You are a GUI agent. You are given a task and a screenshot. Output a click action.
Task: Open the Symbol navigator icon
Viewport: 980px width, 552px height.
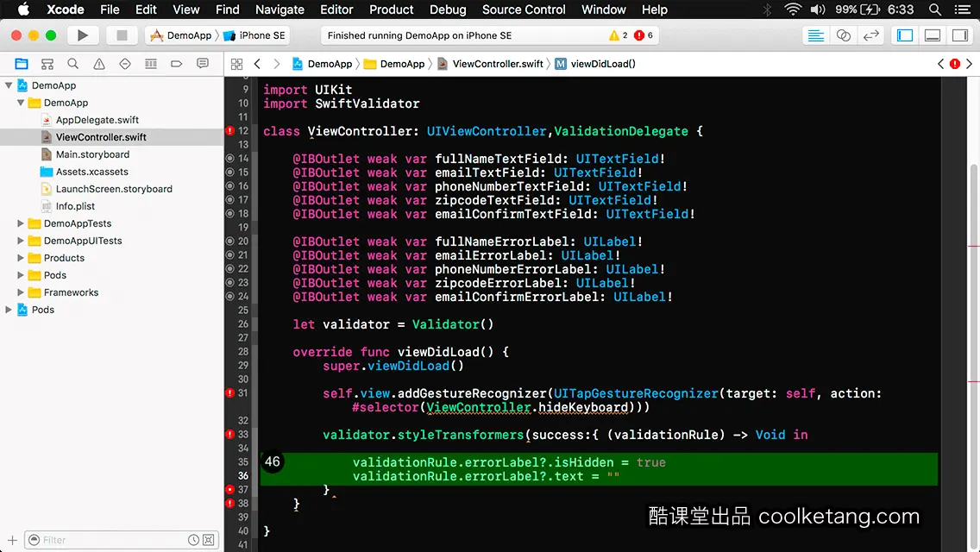coord(47,64)
